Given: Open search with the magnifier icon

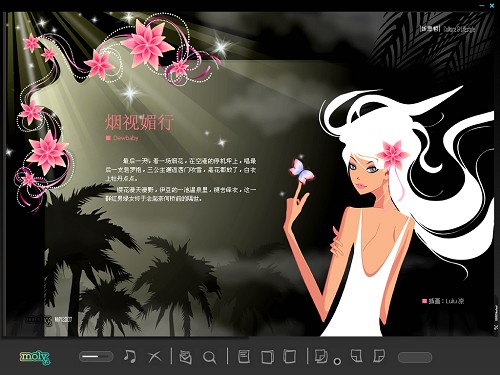Looking at the screenshot, I should 210,357.
